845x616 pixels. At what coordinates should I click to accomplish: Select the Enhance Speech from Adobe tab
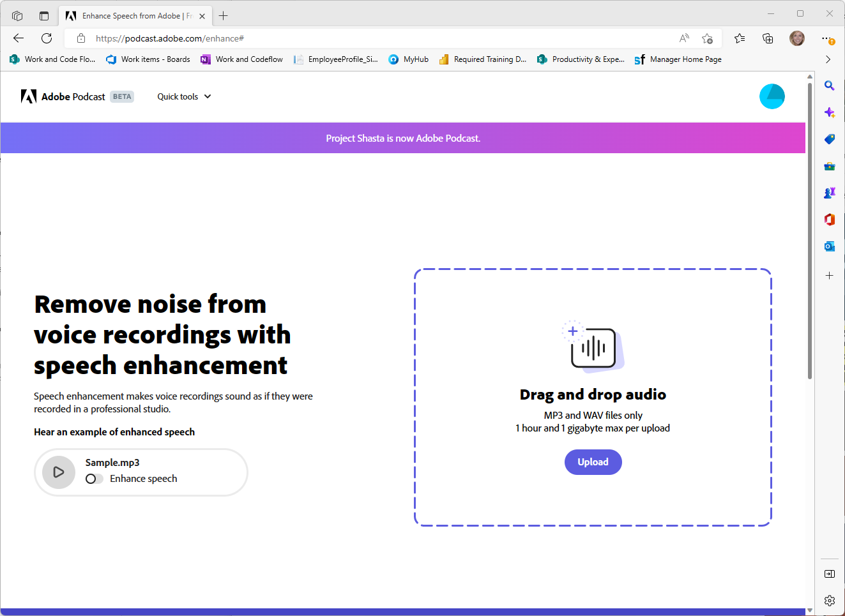131,16
